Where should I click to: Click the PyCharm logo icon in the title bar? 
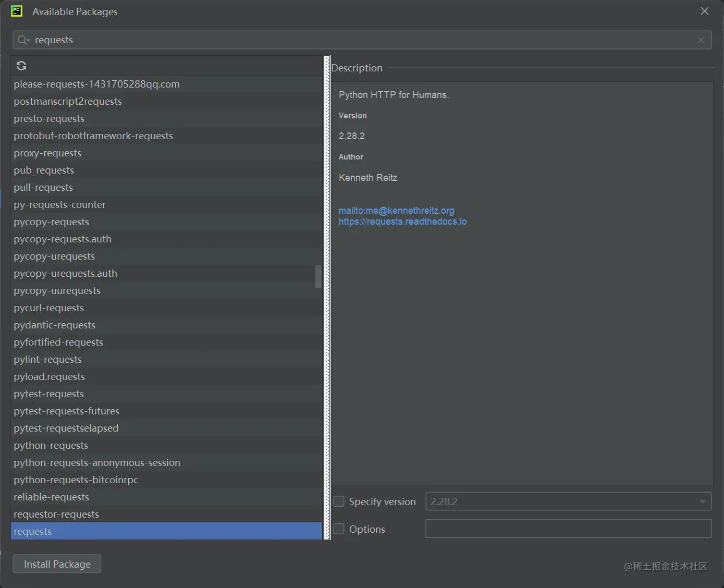[17, 11]
